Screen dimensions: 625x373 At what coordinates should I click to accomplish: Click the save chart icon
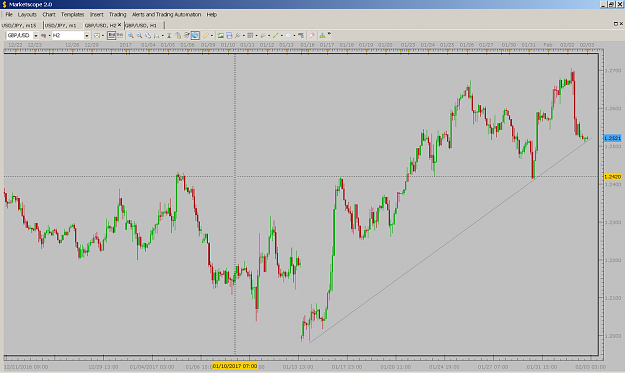click(229, 35)
